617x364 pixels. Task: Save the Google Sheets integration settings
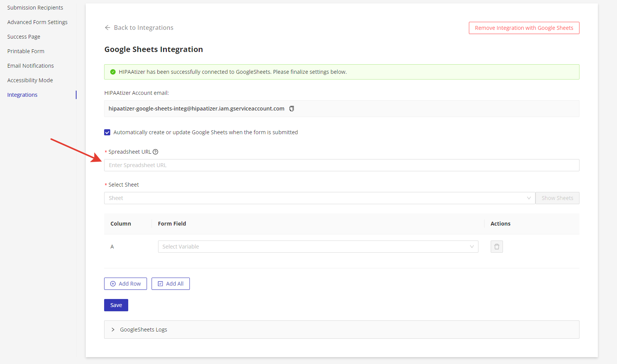point(116,305)
